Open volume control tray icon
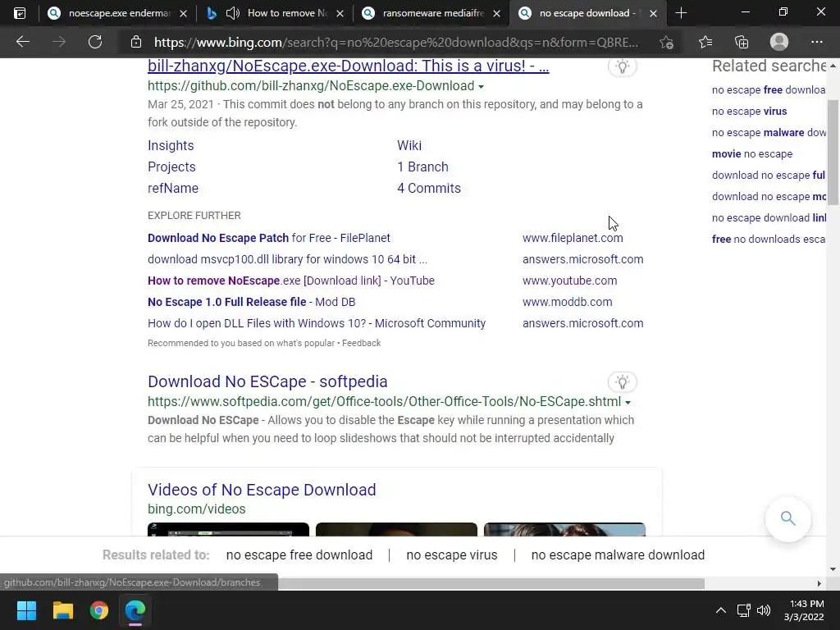Viewport: 840px width, 630px height. pyautogui.click(x=764, y=610)
